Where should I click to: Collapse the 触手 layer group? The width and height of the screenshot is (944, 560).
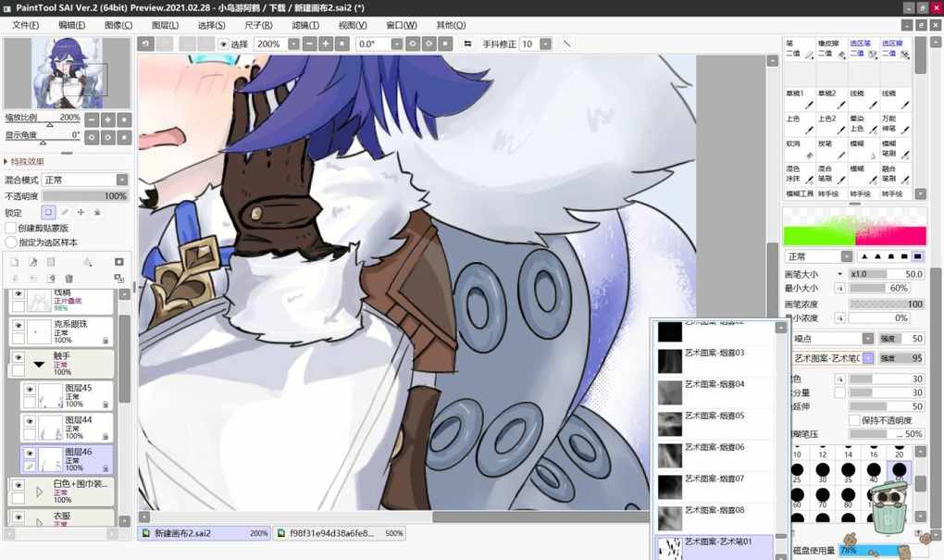(x=39, y=365)
